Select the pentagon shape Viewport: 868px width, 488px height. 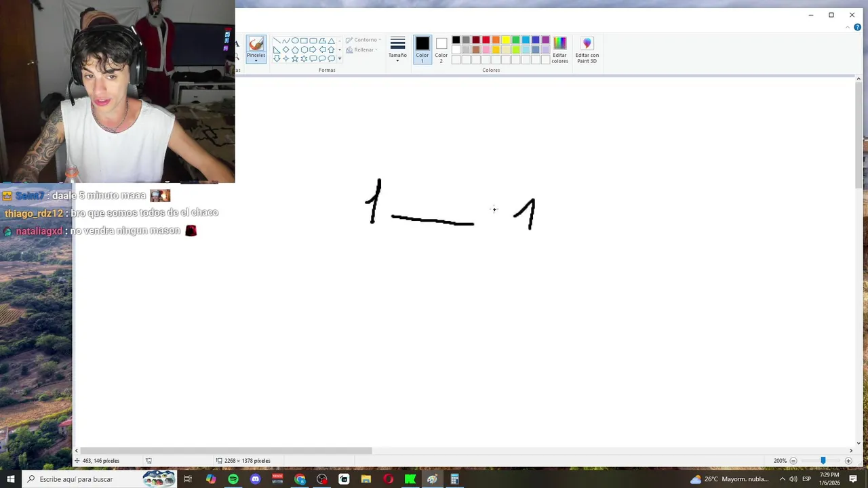point(295,49)
